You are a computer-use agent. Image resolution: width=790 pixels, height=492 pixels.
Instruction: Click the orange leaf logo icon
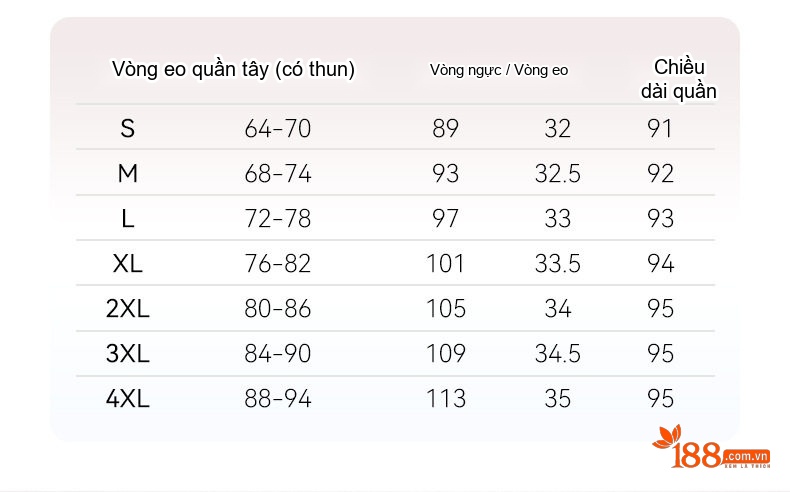[667, 437]
